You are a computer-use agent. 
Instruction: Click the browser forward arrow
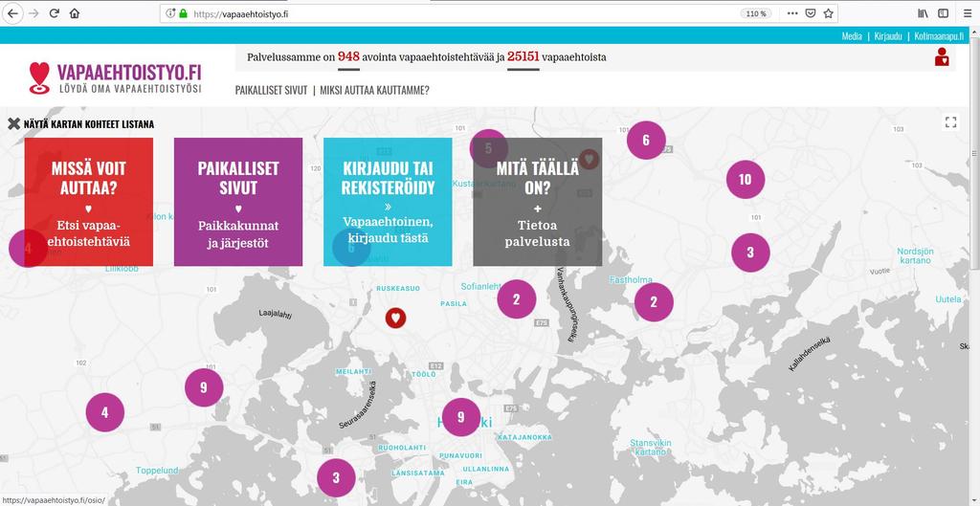pos(33,13)
